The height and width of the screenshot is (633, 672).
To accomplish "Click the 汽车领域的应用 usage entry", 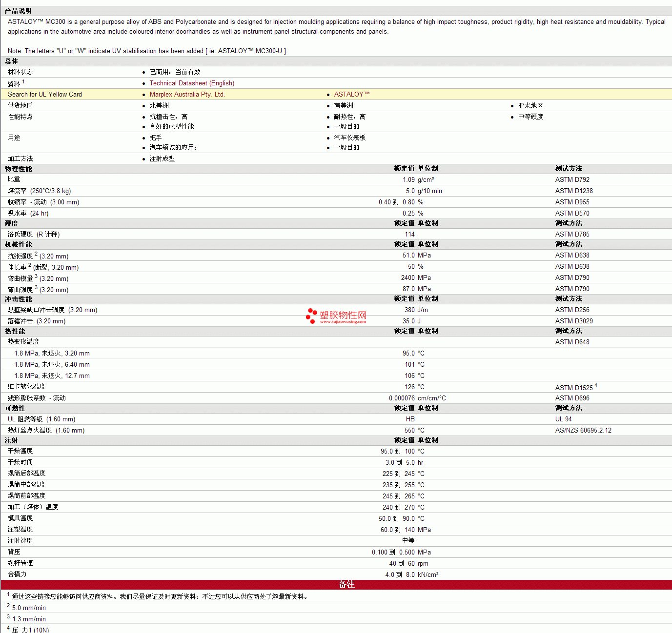I will 173,148.
